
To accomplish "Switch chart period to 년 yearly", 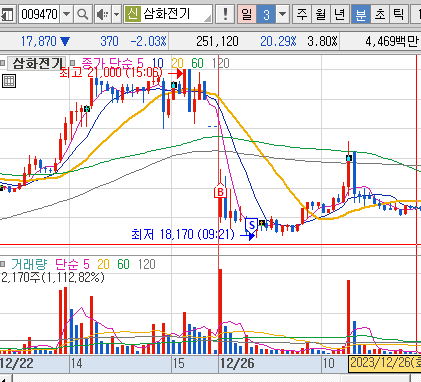I will 340,14.
